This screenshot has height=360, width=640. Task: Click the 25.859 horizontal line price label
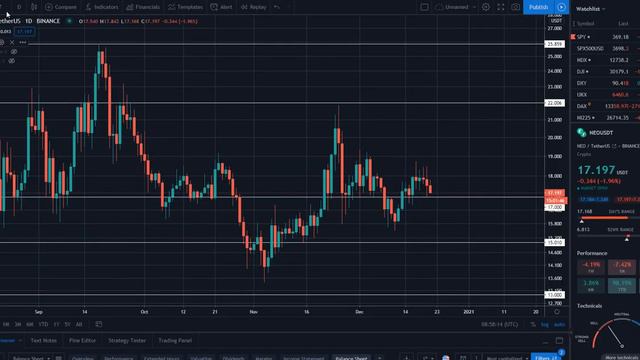[x=554, y=44]
